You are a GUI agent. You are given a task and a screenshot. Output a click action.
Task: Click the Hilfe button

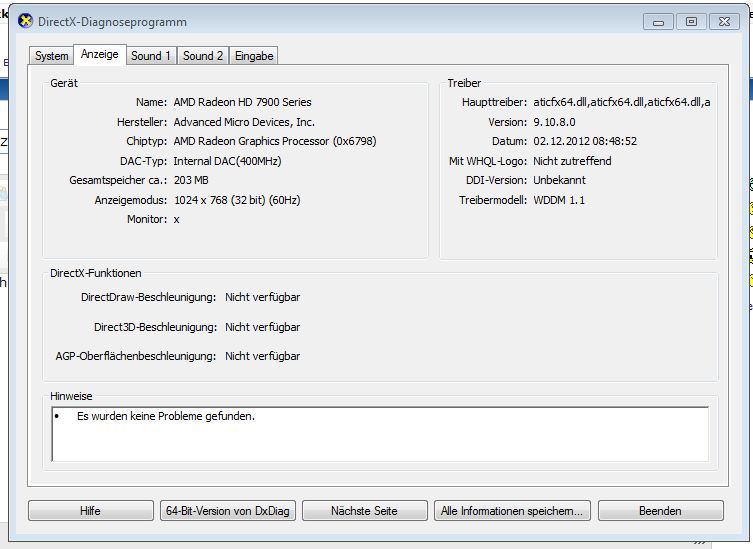coord(91,511)
